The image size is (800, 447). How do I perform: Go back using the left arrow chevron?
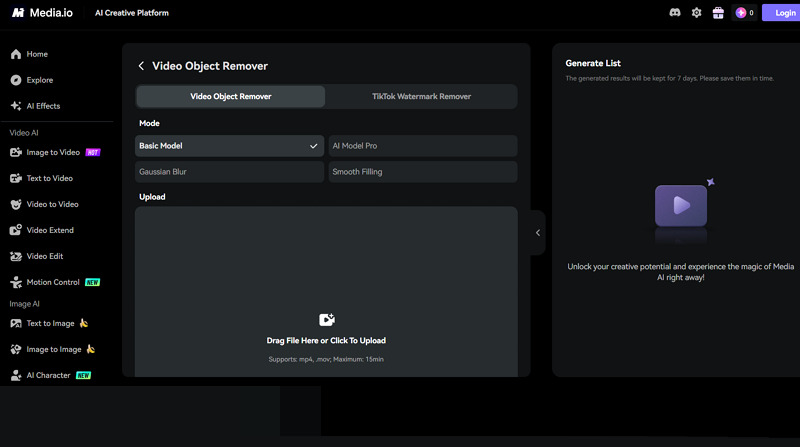click(141, 66)
